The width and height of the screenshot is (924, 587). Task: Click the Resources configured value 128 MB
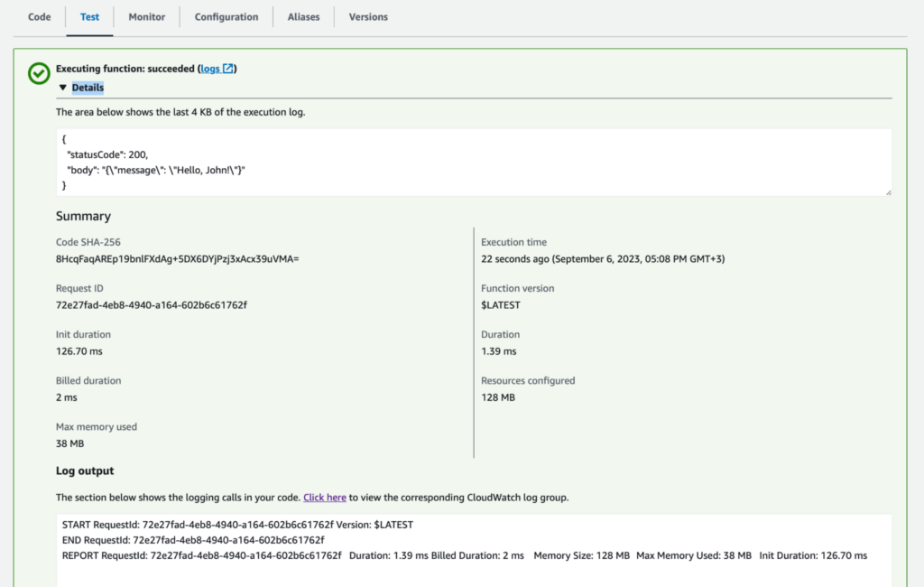[x=498, y=397]
